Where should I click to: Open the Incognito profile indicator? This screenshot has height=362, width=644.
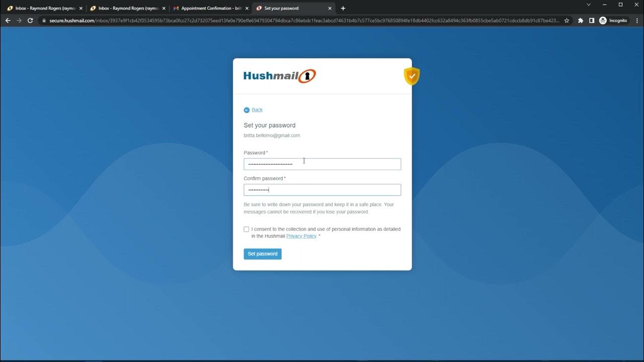[613, 21]
